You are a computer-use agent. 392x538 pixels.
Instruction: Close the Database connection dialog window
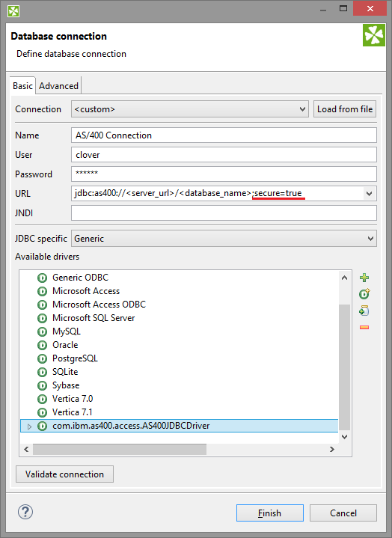click(x=370, y=8)
